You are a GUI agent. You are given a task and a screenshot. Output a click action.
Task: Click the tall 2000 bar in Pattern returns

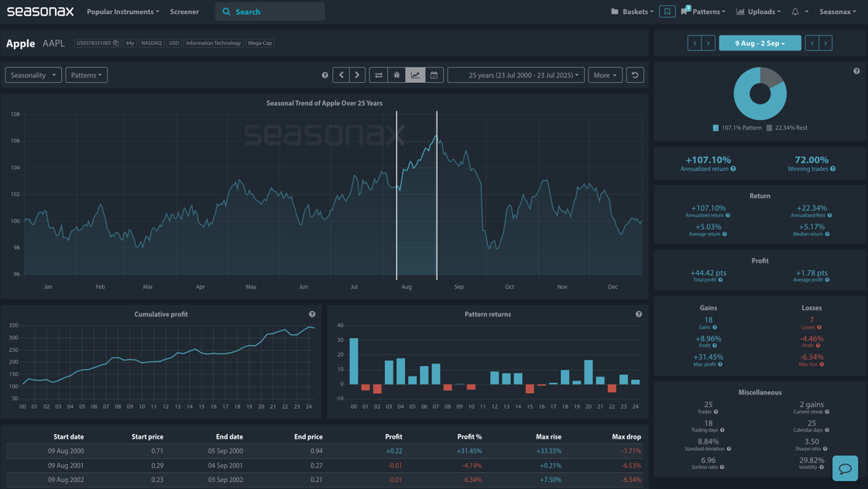pos(354,361)
